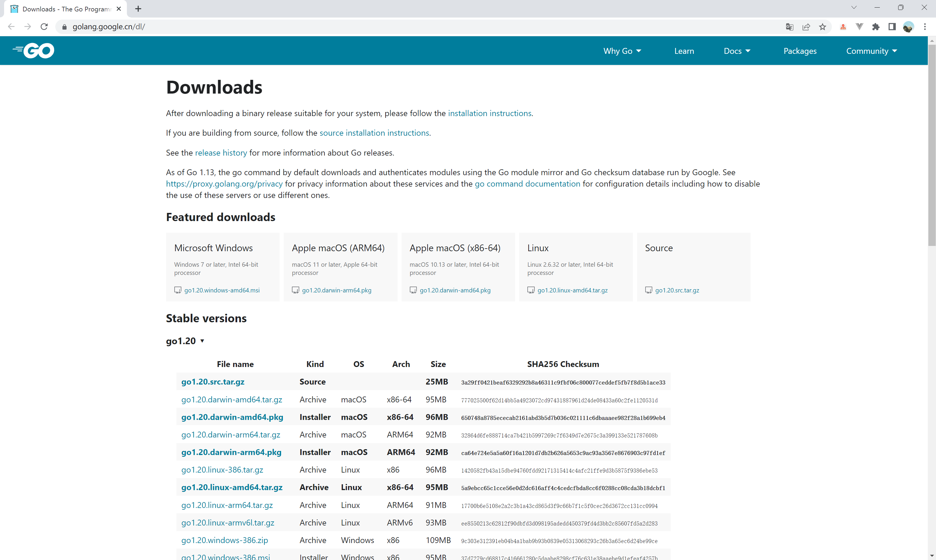Screen dimensions: 936x560
Task: Open the Google Translate page icon
Action: pos(789,27)
